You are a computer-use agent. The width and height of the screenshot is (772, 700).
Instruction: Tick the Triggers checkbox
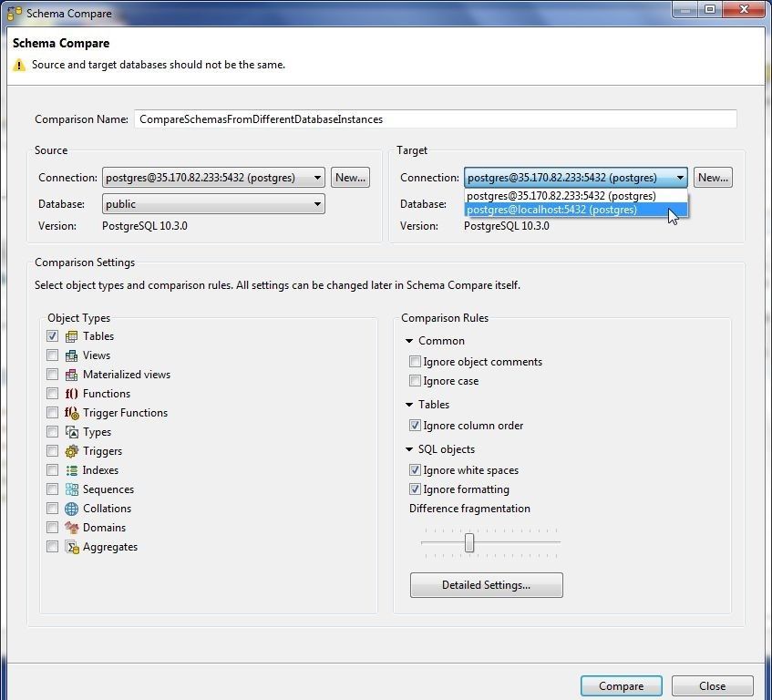pos(52,451)
